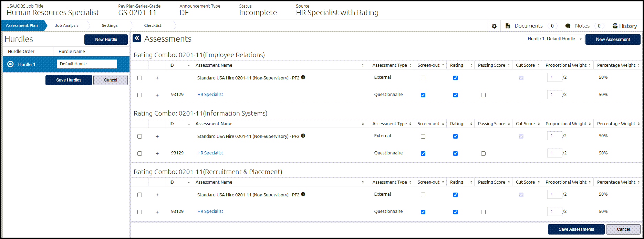This screenshot has width=644, height=239.
Task: Click the New Assessment button
Action: [613, 39]
